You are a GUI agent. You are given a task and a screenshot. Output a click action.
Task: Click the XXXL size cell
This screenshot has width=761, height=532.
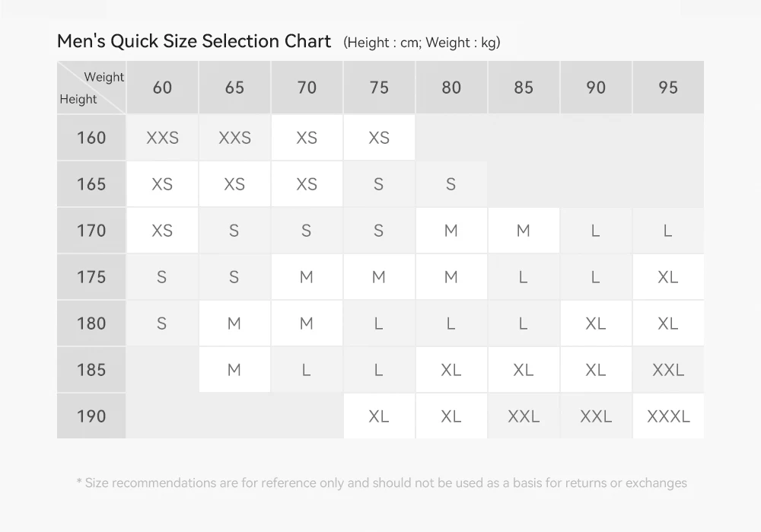tap(668, 416)
